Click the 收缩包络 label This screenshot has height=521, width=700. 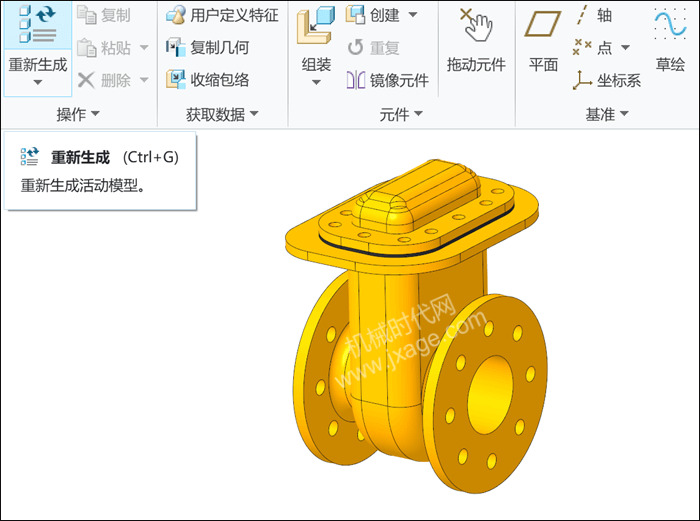220,80
